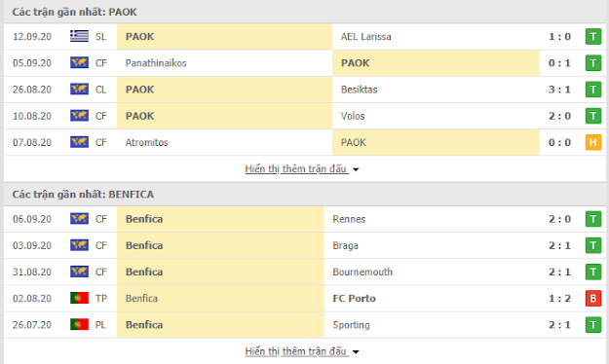Select the highlighted PAOK cell against Volos
609x364 pixels.
(x=224, y=116)
